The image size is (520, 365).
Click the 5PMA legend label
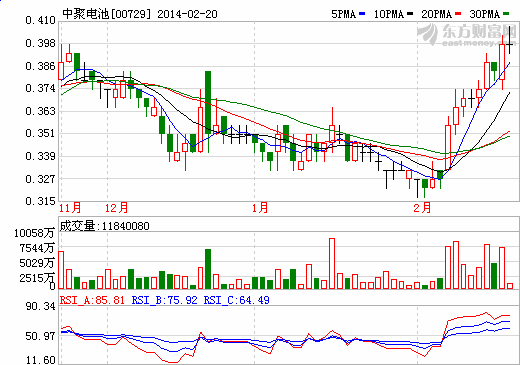coord(343,14)
